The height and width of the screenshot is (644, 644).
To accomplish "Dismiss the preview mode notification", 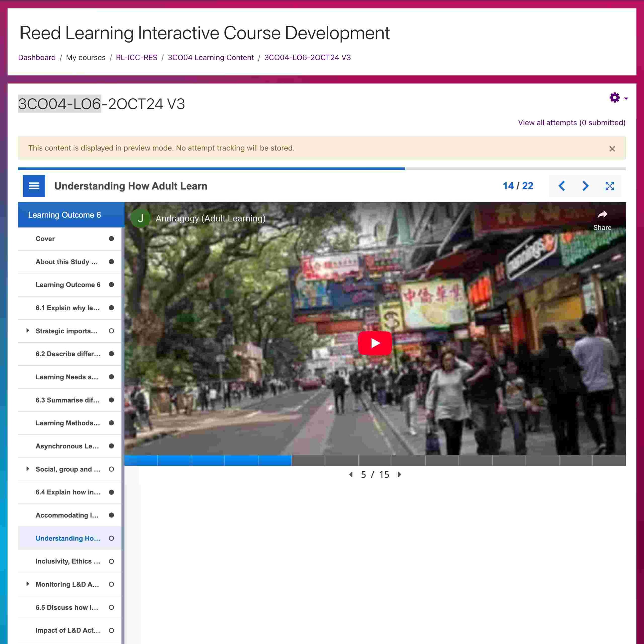I will (612, 149).
